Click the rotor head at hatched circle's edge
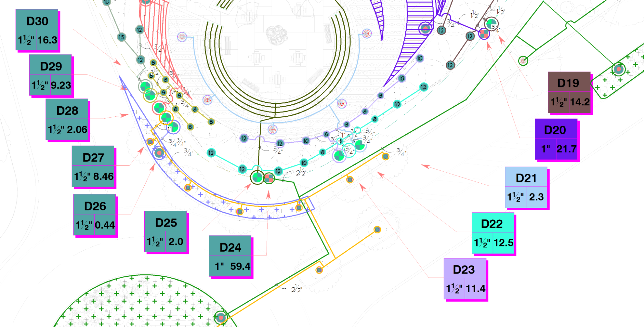644x327 pixels. 221,318
